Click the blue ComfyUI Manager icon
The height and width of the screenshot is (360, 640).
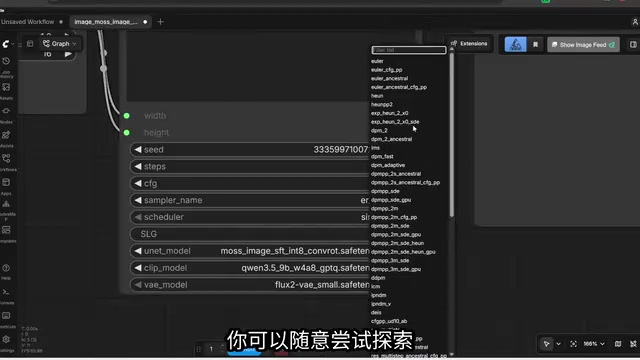[515, 44]
